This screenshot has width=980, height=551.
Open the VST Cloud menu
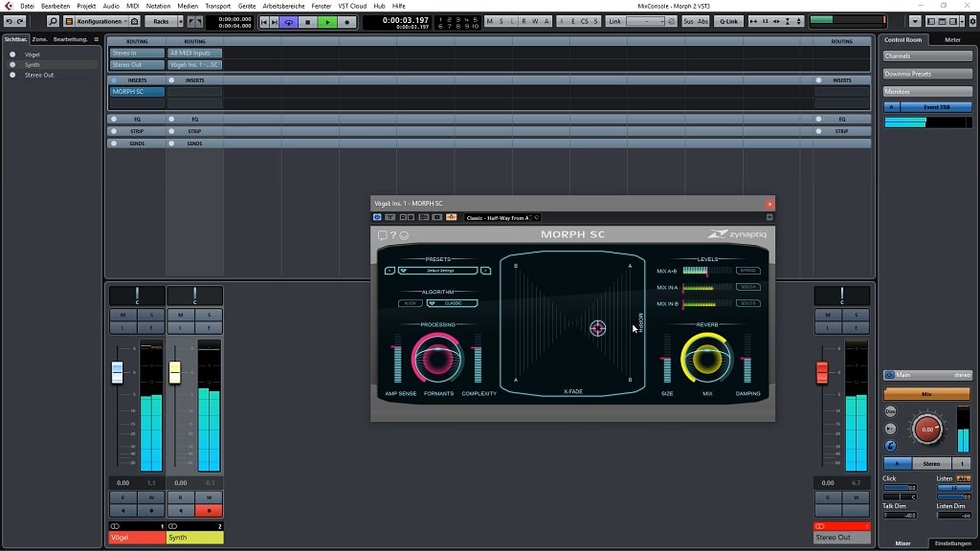coord(352,6)
